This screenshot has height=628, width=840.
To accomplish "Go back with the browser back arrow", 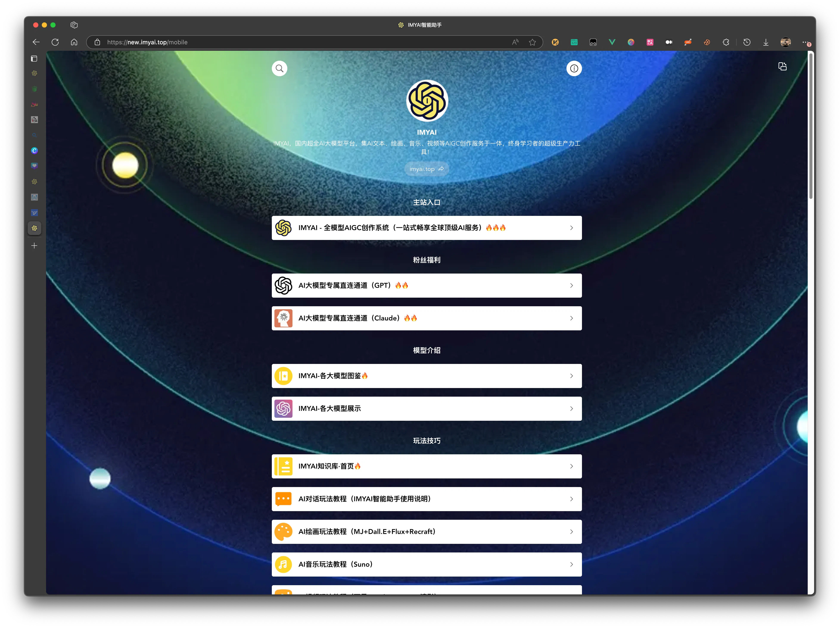I will (36, 42).
